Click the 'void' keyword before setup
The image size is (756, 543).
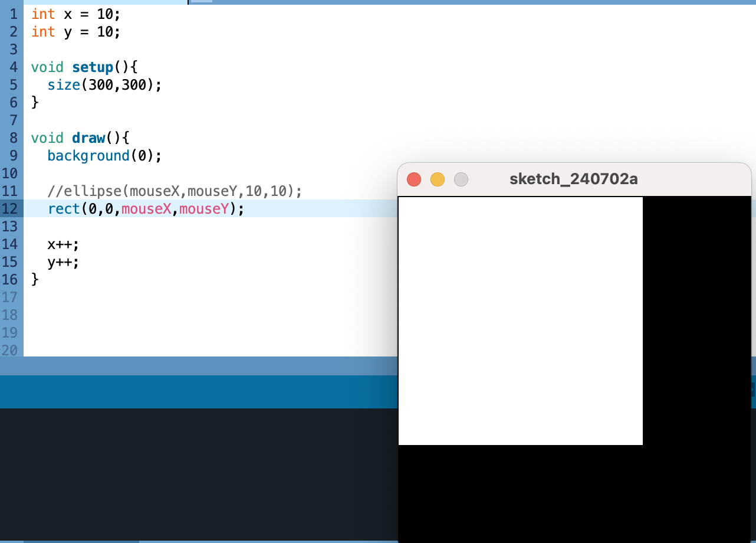(x=47, y=67)
